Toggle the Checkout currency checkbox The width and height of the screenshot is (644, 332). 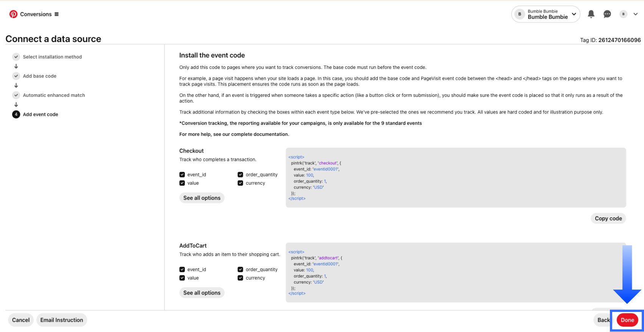[240, 183]
